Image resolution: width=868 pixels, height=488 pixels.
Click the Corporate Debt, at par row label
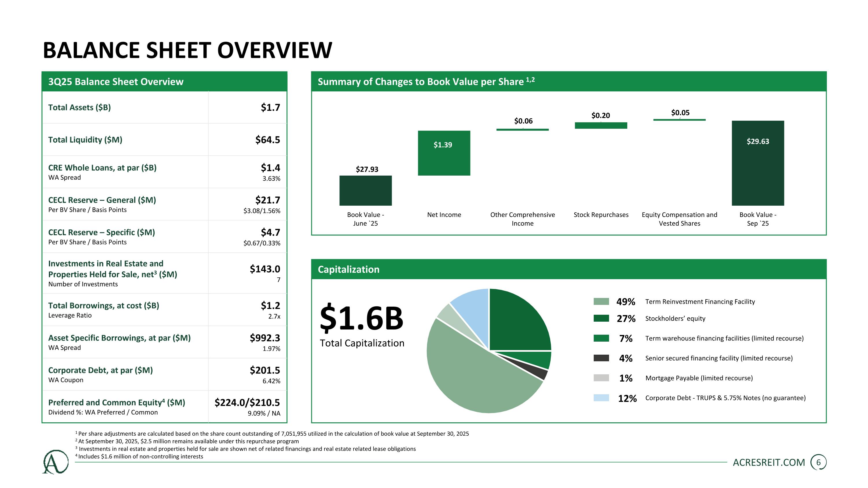(100, 370)
